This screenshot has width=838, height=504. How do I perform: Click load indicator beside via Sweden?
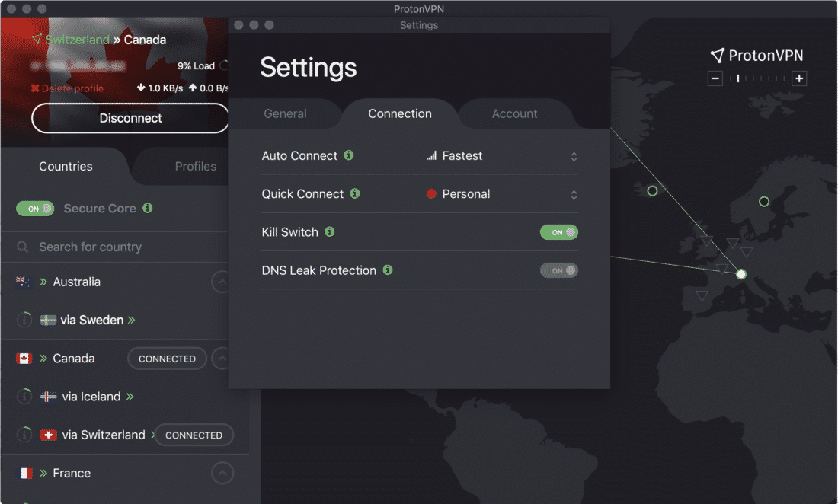click(x=24, y=319)
